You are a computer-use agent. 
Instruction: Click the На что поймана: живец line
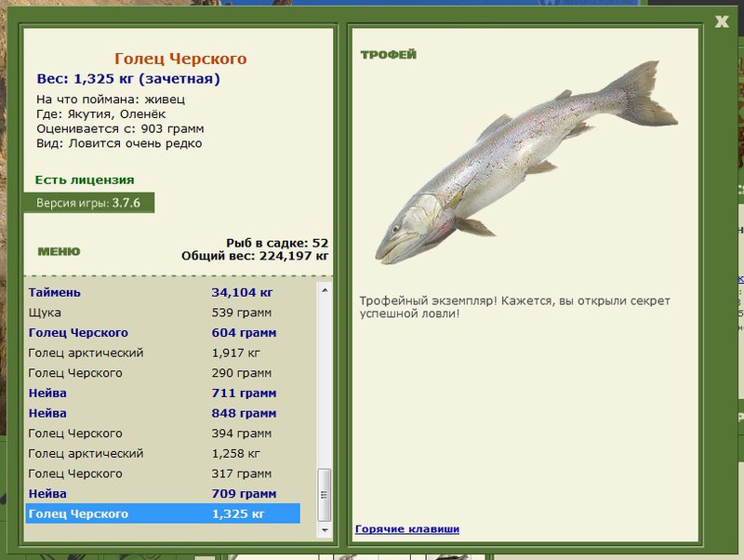point(111,100)
